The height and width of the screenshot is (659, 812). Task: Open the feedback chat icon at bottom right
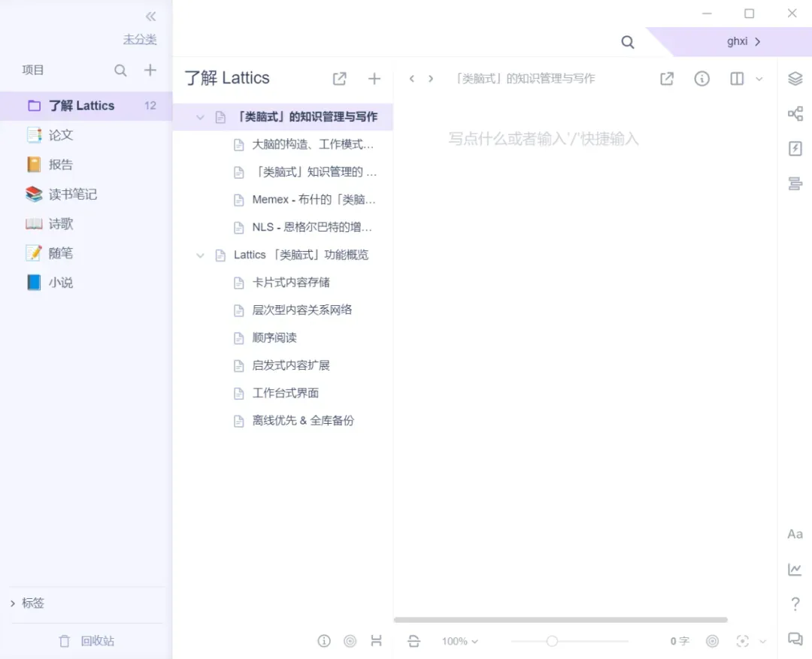pyautogui.click(x=795, y=639)
